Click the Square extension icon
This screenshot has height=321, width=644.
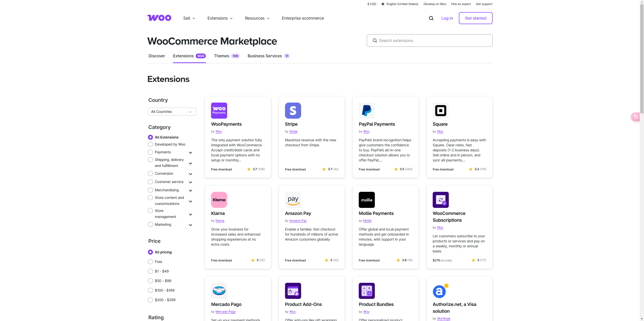440,111
